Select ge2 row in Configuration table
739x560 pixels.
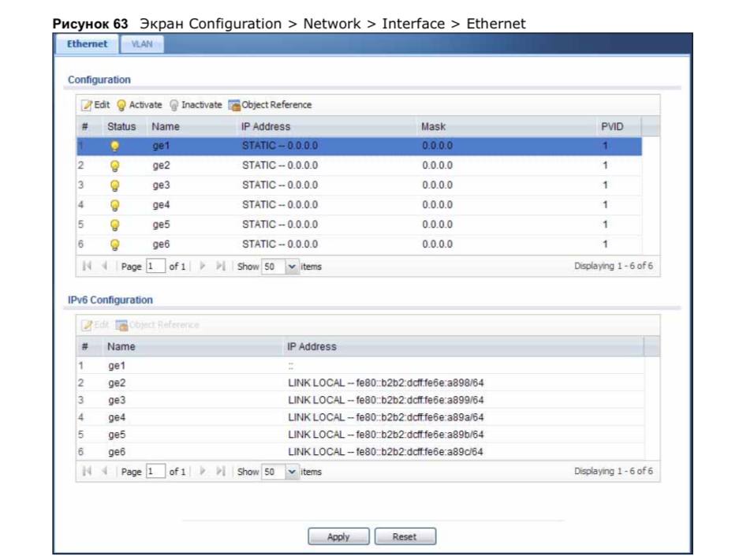tap(359, 166)
